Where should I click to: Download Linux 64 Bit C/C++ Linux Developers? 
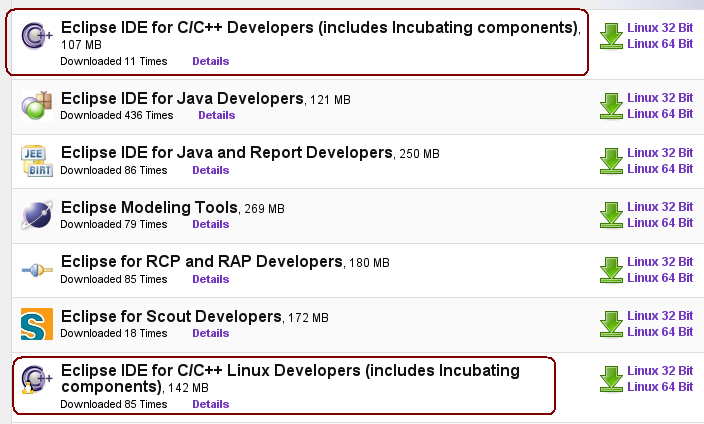[x=659, y=386]
